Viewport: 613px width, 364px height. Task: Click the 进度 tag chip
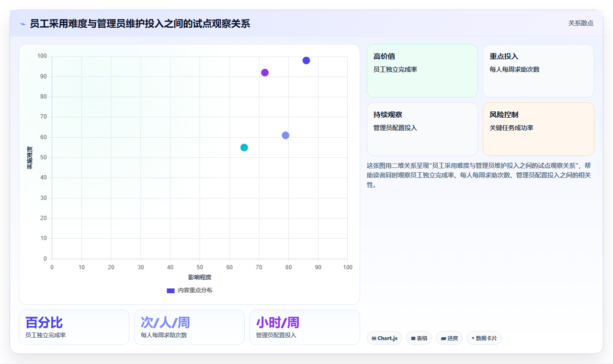coord(449,338)
